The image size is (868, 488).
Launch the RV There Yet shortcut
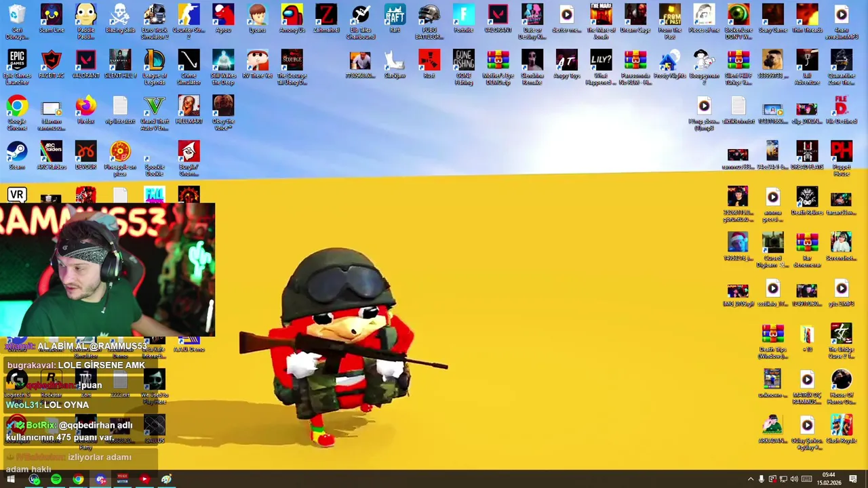click(257, 64)
